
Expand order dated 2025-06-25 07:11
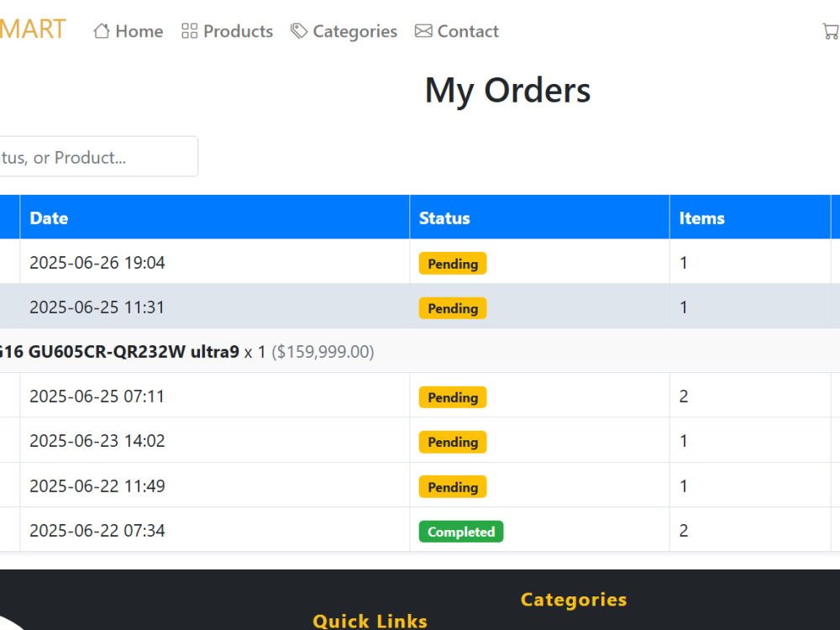click(420, 396)
